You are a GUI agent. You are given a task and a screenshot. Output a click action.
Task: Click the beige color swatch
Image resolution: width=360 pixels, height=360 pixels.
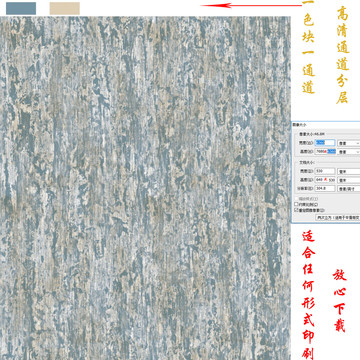tap(65, 8)
